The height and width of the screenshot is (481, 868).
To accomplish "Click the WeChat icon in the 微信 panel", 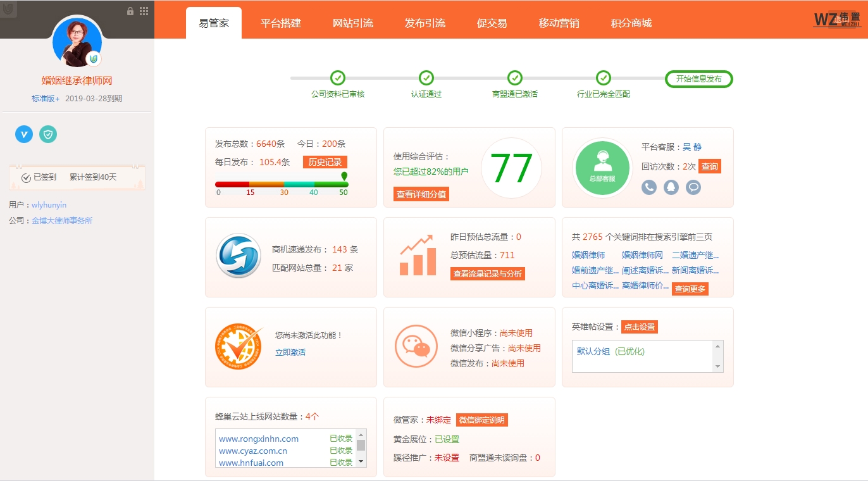I will pyautogui.click(x=416, y=347).
